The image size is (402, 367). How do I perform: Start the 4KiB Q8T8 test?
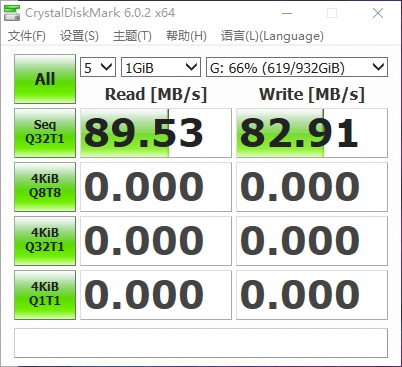[45, 187]
